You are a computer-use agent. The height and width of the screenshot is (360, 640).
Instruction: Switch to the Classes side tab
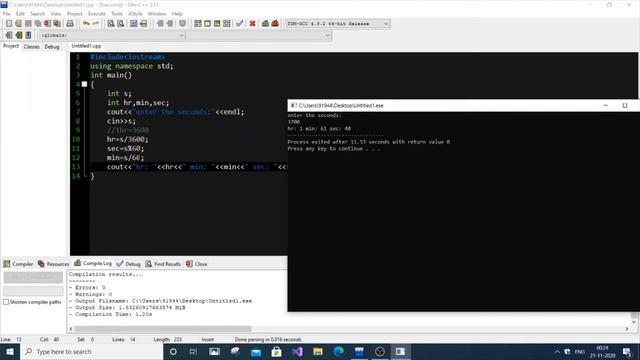point(31,47)
